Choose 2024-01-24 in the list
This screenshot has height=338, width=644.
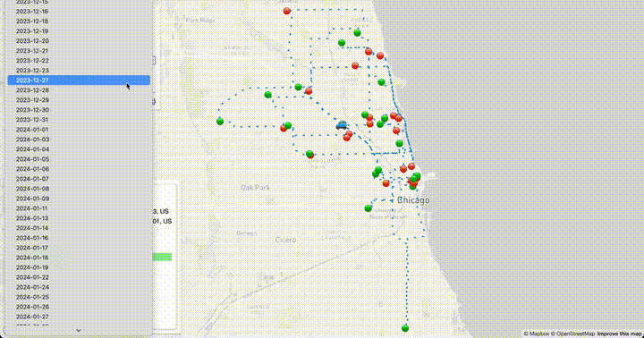[79, 287]
